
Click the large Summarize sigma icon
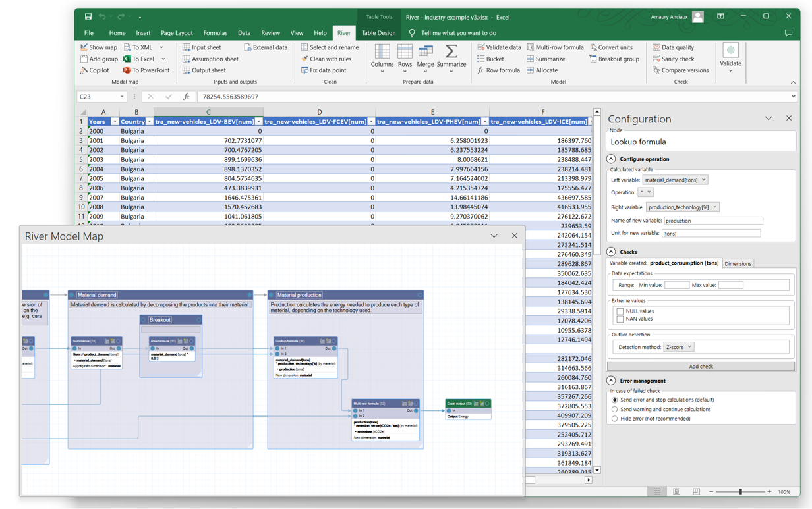(x=451, y=51)
